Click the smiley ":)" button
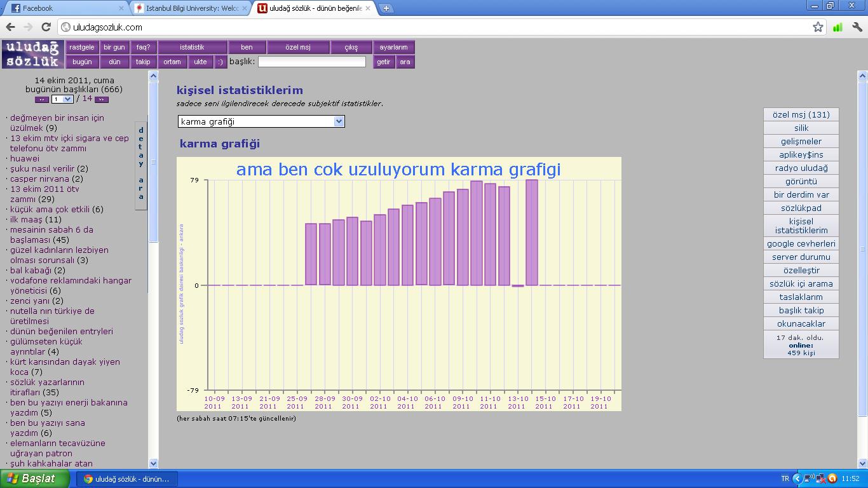This screenshot has width=868, height=488. (x=220, y=62)
